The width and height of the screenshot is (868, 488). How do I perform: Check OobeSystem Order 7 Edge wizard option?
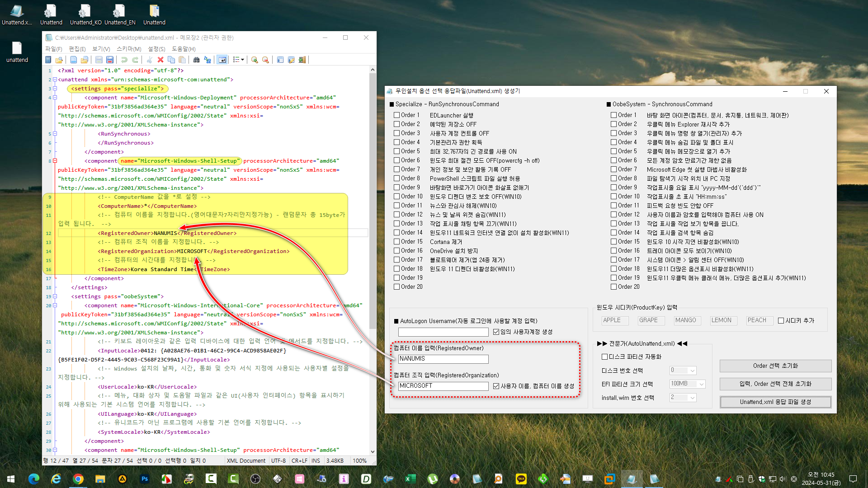click(x=613, y=169)
